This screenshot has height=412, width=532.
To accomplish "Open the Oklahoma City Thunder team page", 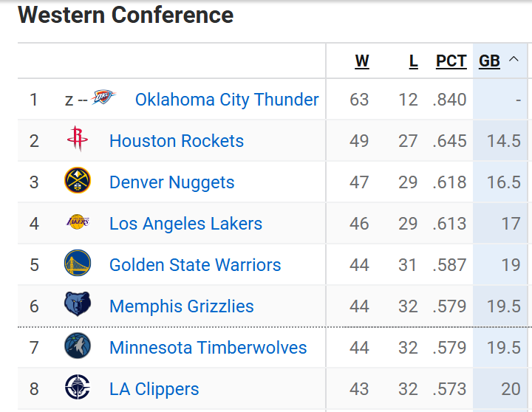I will [x=227, y=100].
